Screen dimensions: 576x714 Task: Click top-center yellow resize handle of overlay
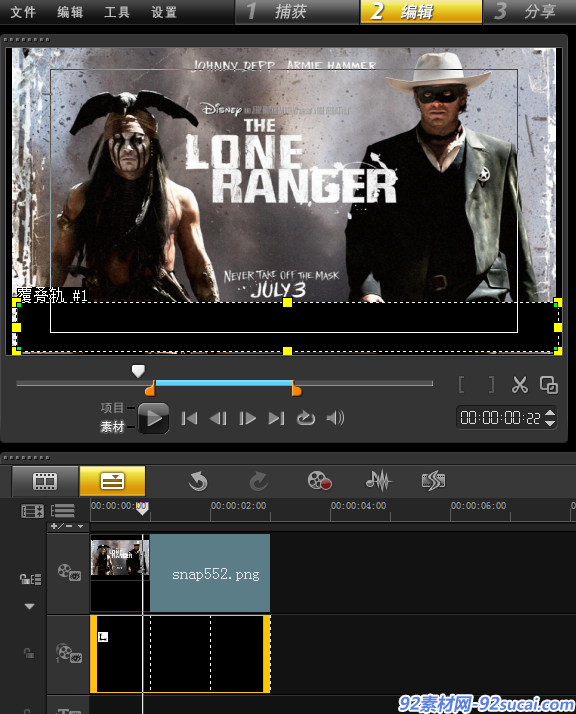point(287,302)
